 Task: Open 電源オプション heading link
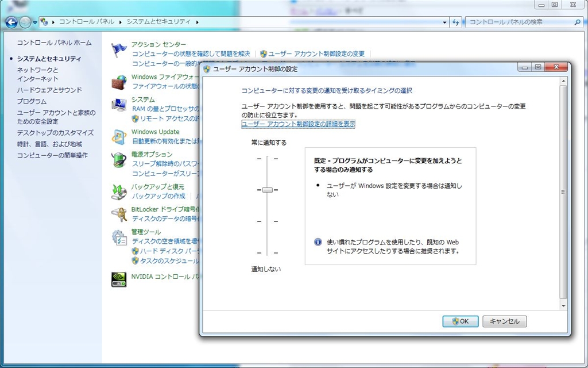152,154
